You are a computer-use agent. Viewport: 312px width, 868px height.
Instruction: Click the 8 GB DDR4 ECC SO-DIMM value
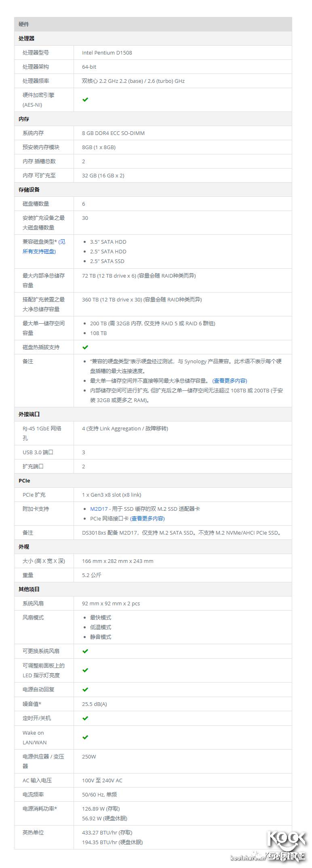click(113, 133)
